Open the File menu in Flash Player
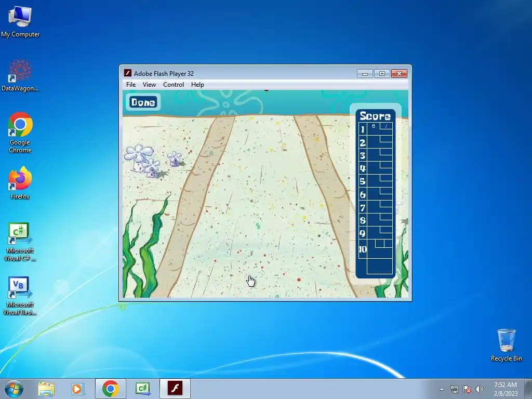The width and height of the screenshot is (532, 399). click(x=130, y=85)
